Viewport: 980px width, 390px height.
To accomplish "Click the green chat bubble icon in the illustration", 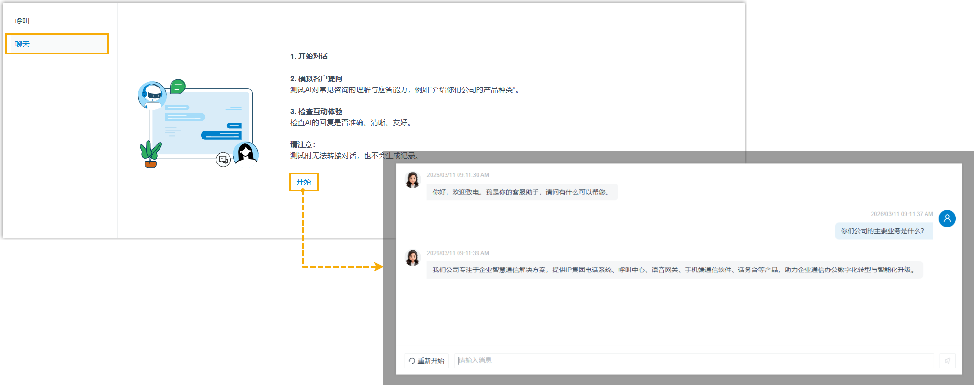I will pyautogui.click(x=178, y=87).
